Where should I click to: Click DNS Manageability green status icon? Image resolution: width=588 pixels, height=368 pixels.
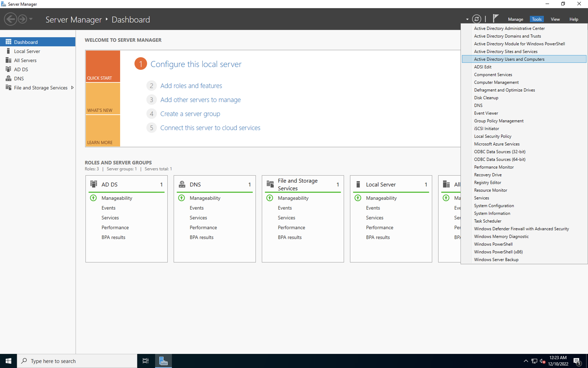point(181,198)
